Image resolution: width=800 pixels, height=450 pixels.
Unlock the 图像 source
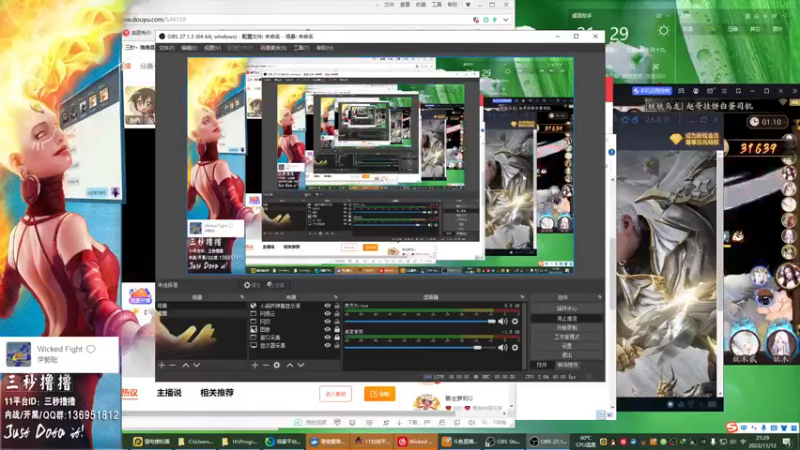[x=337, y=330]
